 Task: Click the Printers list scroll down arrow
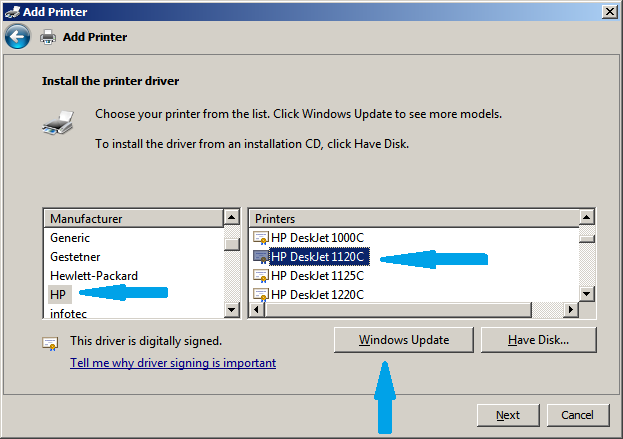coord(586,294)
